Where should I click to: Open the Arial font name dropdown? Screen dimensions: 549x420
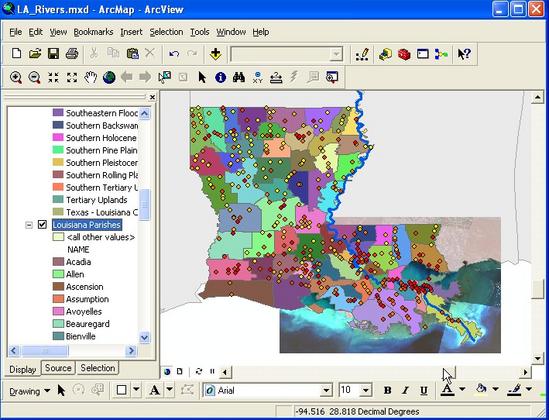[326, 390]
